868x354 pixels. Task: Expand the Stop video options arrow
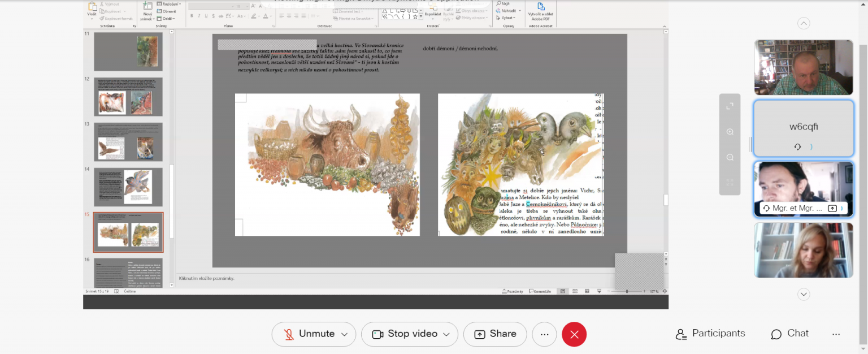tap(446, 335)
